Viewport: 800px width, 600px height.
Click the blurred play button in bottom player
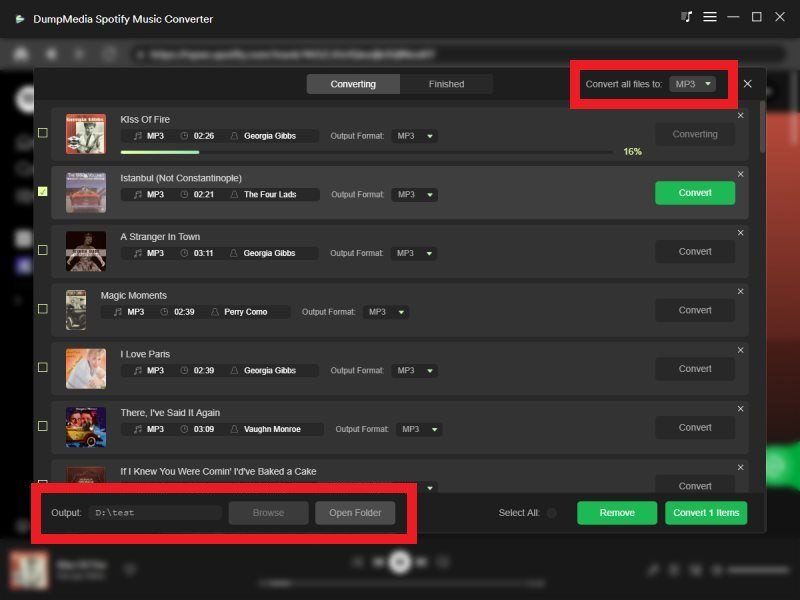399,562
